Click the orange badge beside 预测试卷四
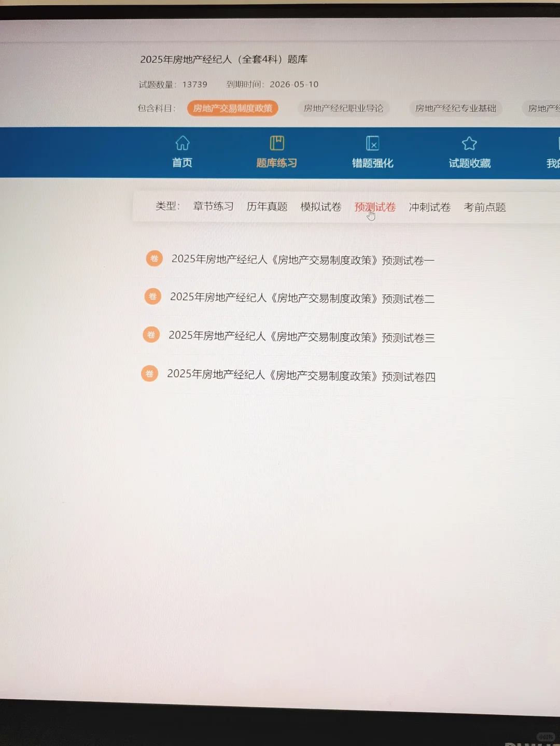This screenshot has height=746, width=560. point(149,373)
